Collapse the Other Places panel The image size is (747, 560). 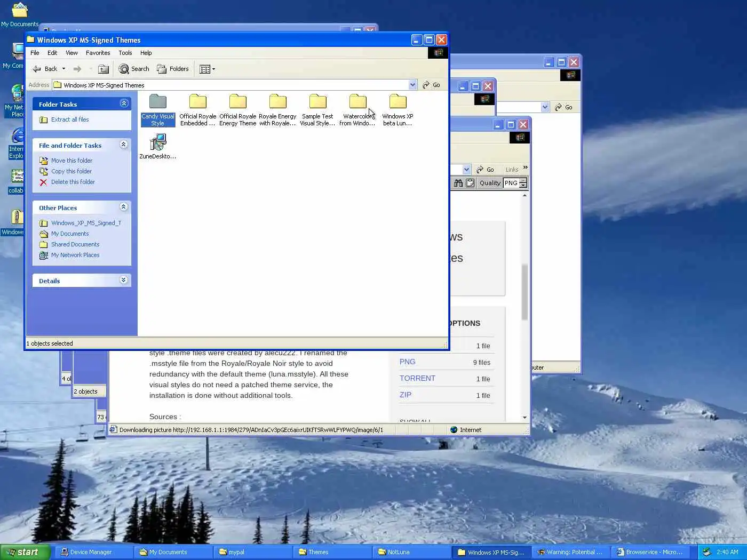(x=124, y=207)
